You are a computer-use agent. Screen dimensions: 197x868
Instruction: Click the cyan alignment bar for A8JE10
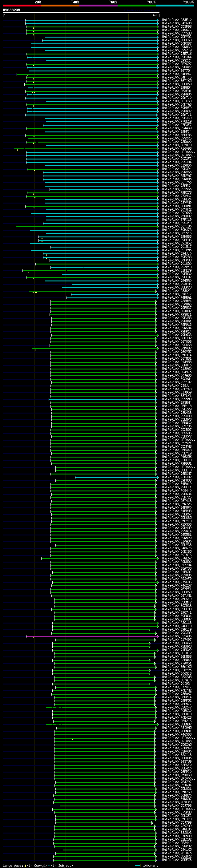click(x=92, y=20)
